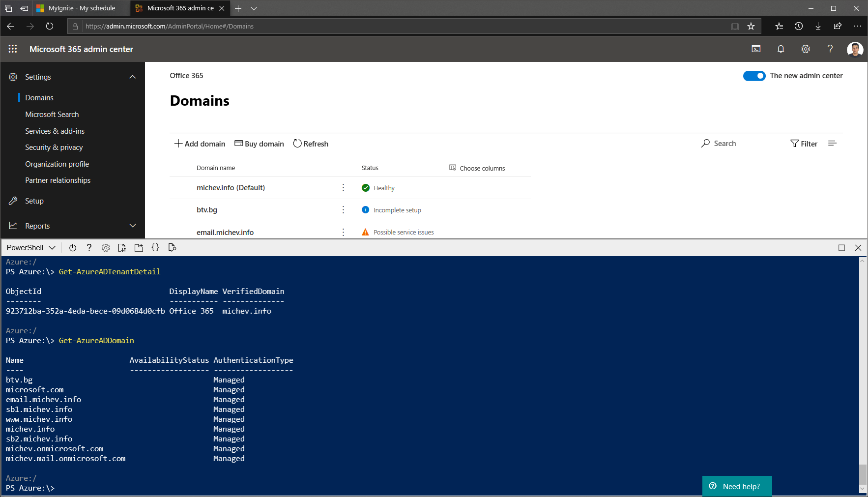The image size is (868, 497).
Task: Restart Cloud Shell with the power icon
Action: [73, 248]
